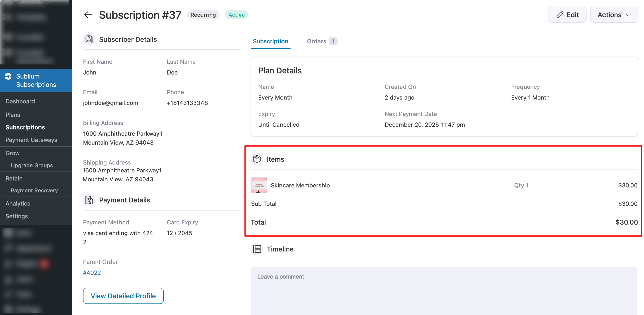This screenshot has width=644, height=315.
Task: Select the Subscription tab
Action: pos(270,41)
